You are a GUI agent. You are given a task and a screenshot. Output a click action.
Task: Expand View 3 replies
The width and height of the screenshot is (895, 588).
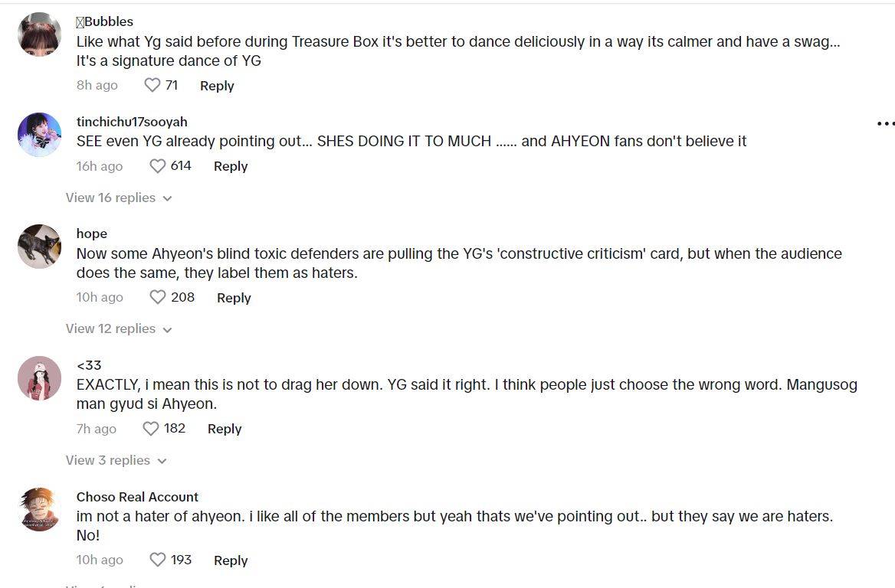(x=115, y=460)
